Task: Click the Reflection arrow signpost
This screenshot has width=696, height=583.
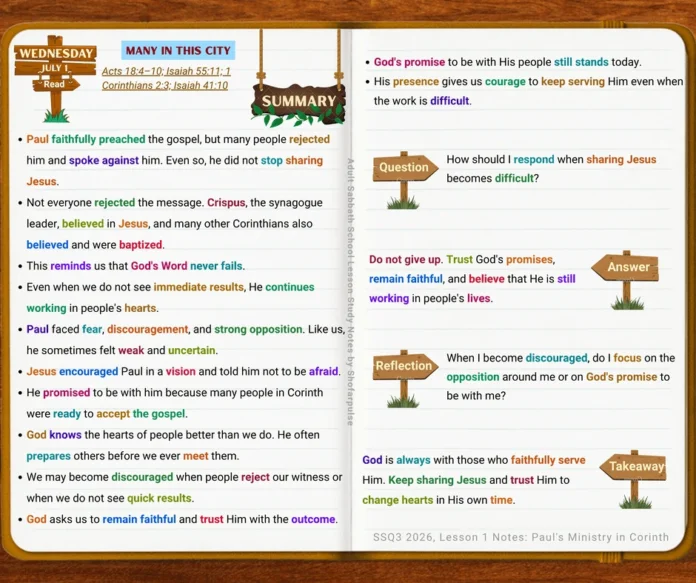Action: [x=405, y=378]
